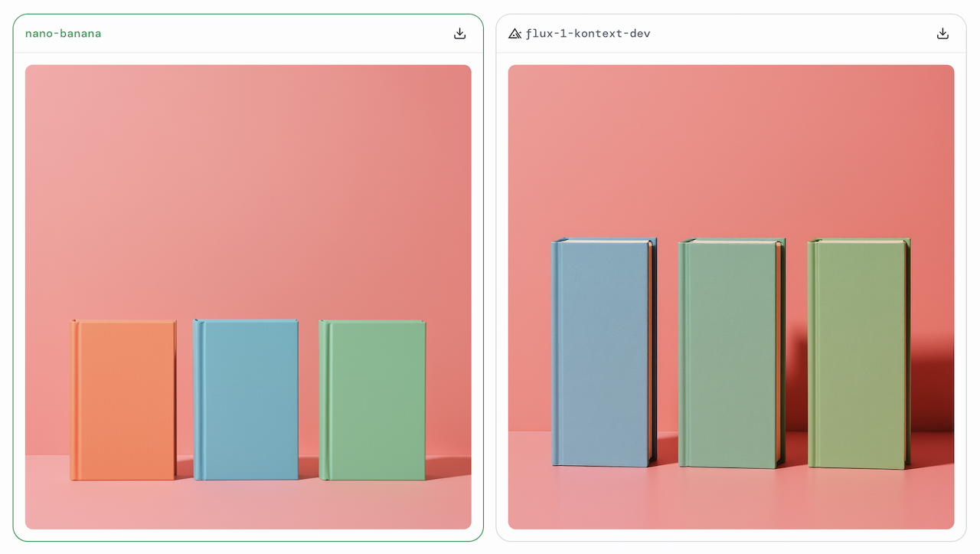Open the nano-banana generated image
Screen dimensions: 980x554
pos(248,297)
